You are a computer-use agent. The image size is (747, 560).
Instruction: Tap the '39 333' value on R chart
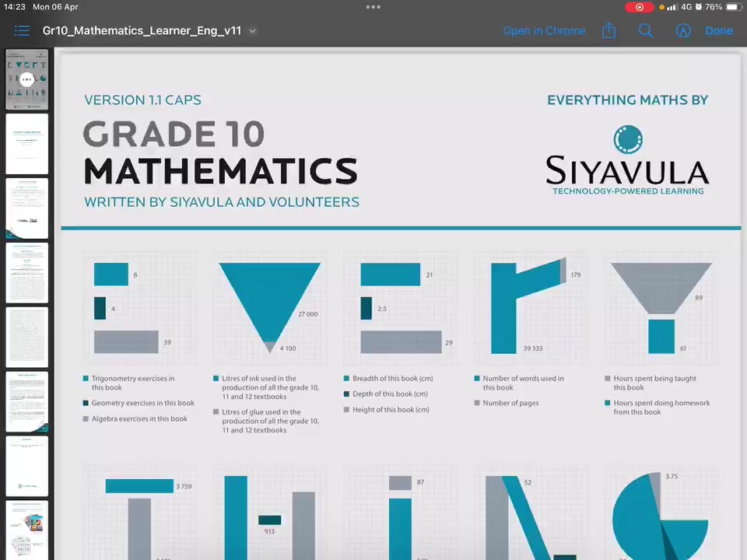(x=532, y=348)
